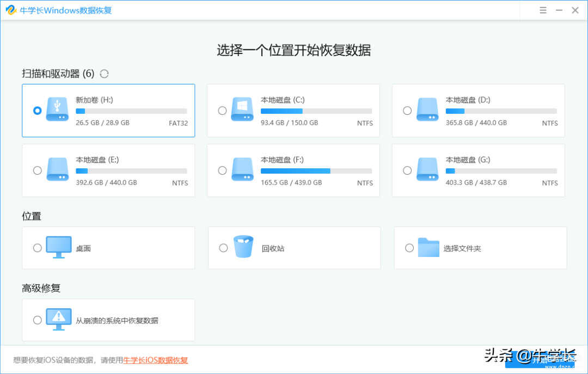Choose the 回收站 location radio button
Image resolution: width=588 pixels, height=374 pixels.
coord(223,248)
